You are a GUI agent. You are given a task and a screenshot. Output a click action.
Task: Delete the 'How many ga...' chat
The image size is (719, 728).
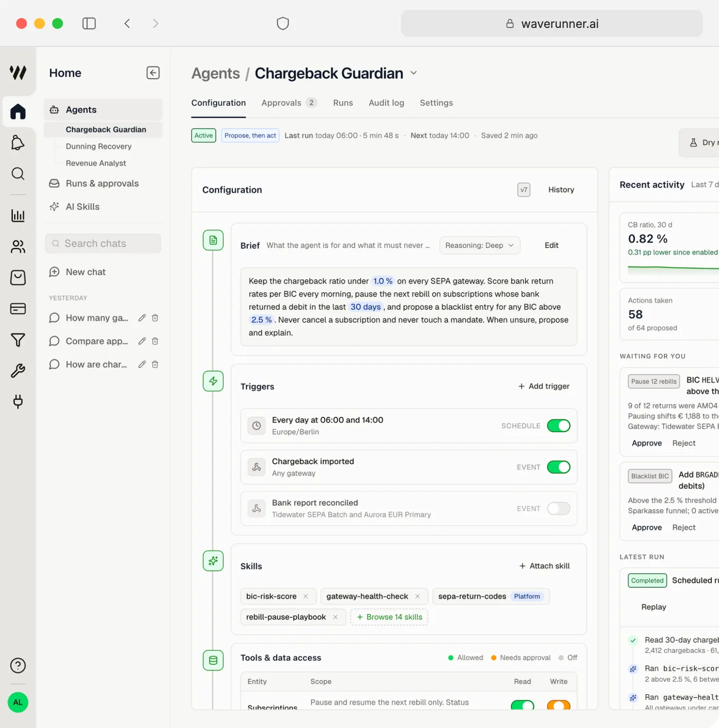point(155,318)
